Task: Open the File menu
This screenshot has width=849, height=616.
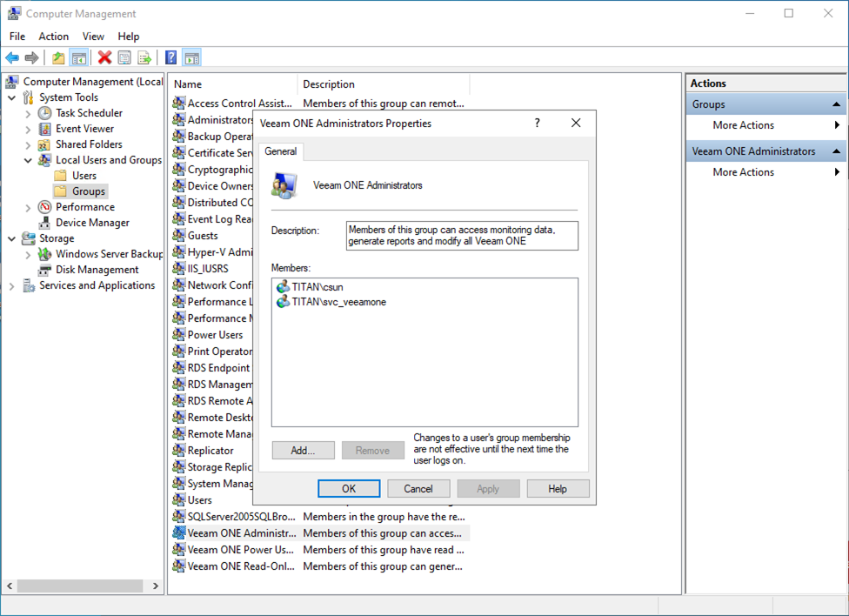Action: pos(17,37)
